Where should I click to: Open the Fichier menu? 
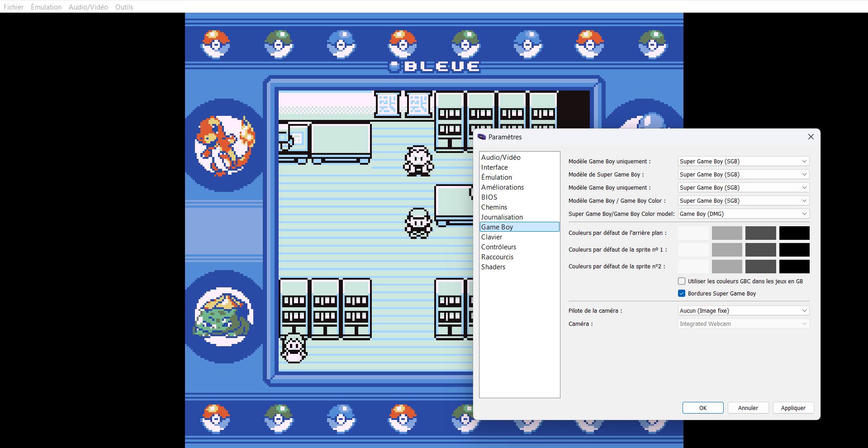coord(14,7)
